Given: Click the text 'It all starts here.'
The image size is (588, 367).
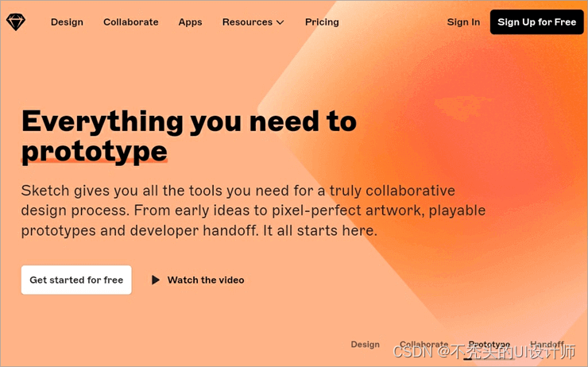Looking at the screenshot, I should (320, 230).
